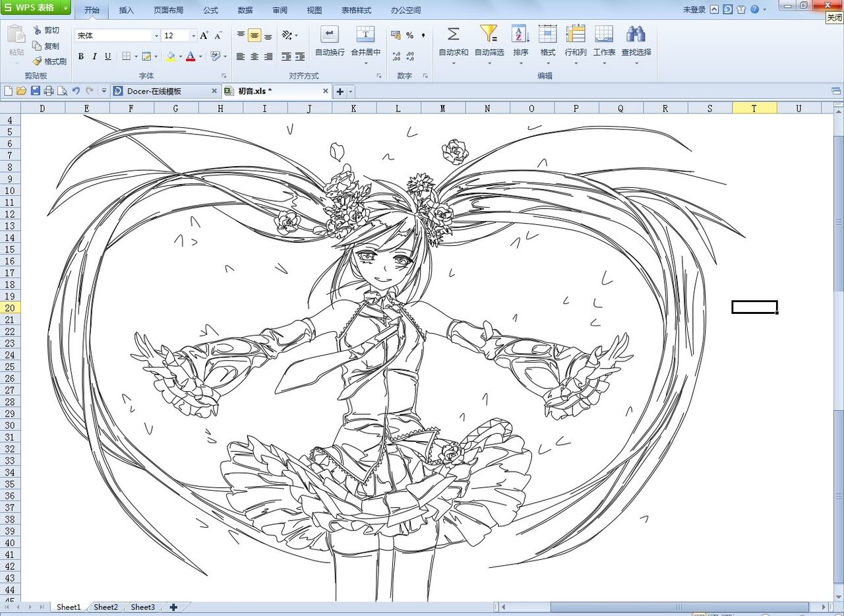Decrease indent in alignment group
Screen dimensions: 844x616
(286, 57)
